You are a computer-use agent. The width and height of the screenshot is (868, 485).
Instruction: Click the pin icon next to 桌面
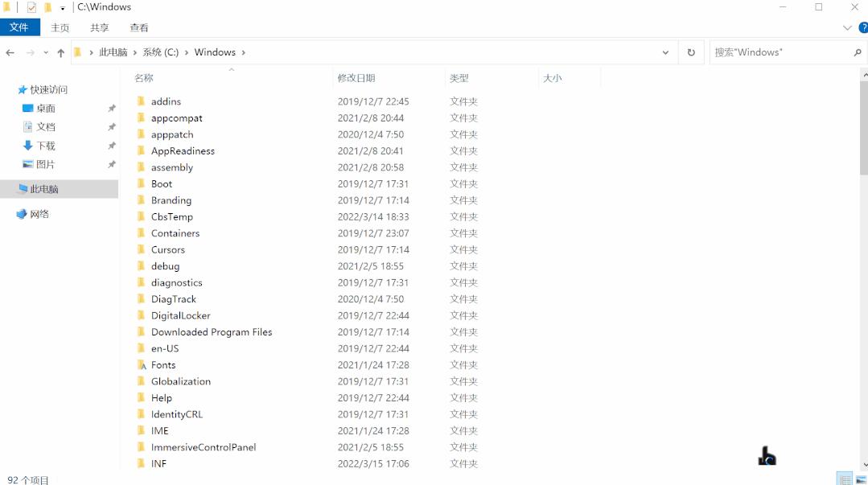pyautogui.click(x=112, y=109)
